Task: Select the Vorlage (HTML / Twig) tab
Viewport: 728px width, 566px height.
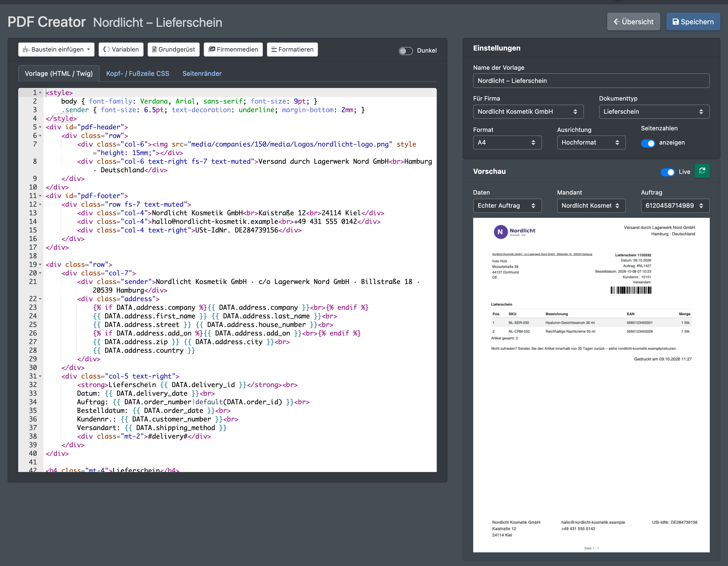Action: 59,74
